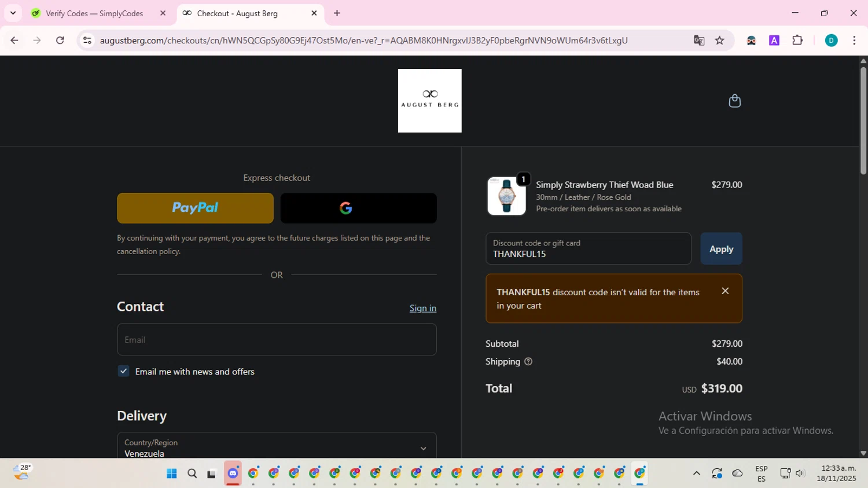Close the Checkout August Berg tab
868x488 pixels.
pyautogui.click(x=314, y=13)
